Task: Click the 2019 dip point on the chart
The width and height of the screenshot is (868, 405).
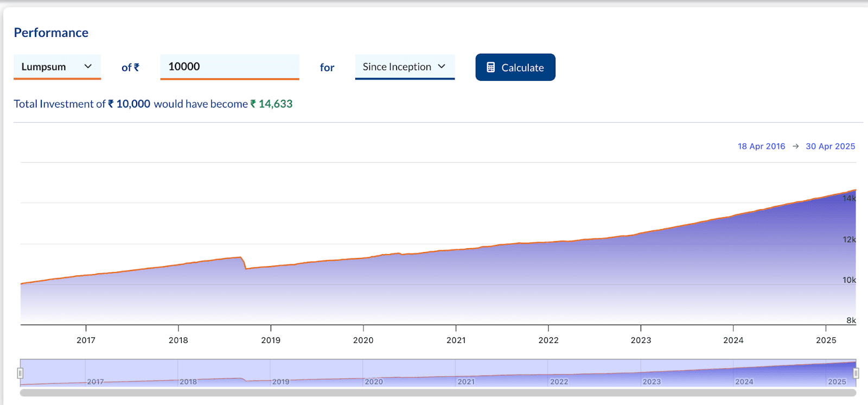Action: (x=246, y=268)
